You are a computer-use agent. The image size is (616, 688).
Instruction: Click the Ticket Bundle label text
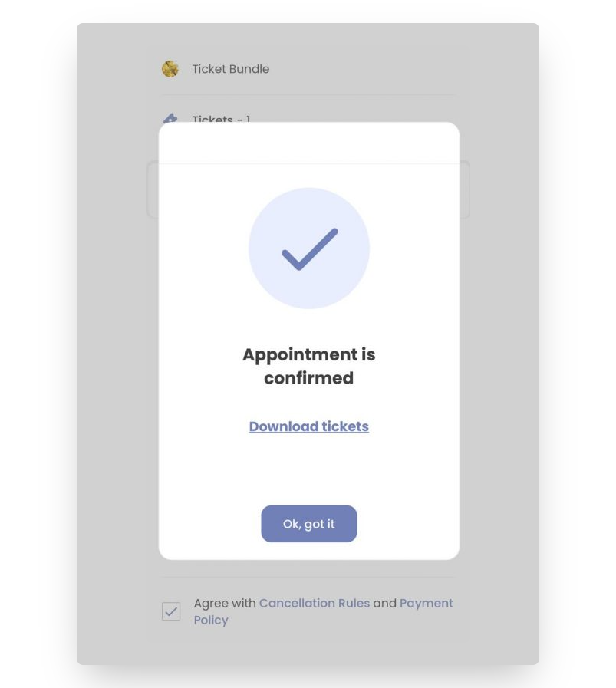tap(231, 69)
